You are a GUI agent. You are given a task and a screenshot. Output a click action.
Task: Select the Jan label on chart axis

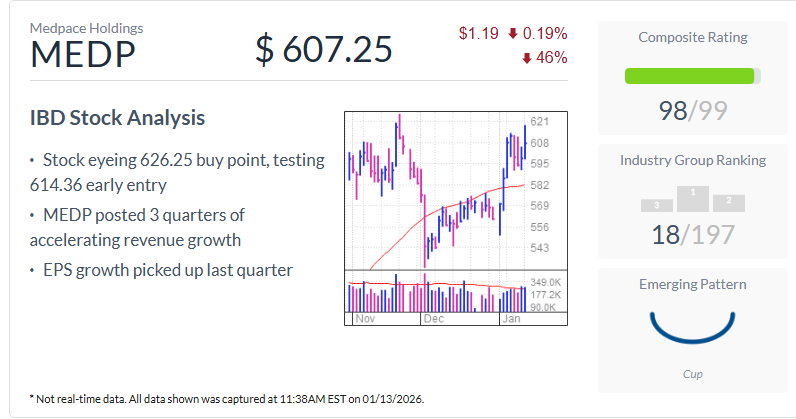[x=511, y=318]
